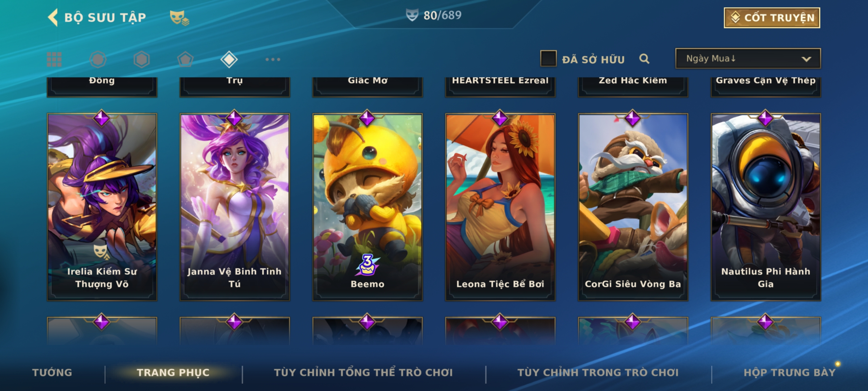Open the Hộp Trưng Bày tab
The width and height of the screenshot is (868, 391).
[x=790, y=373]
